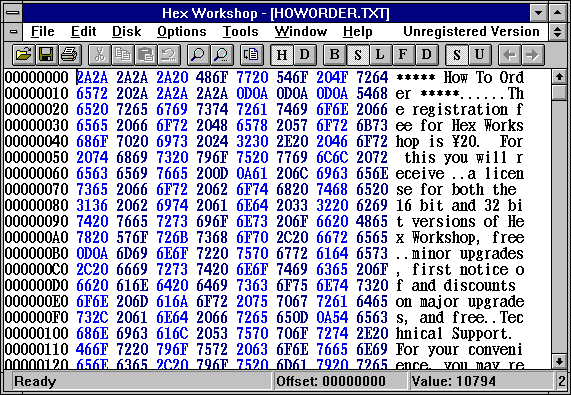
Task: Click the scissors Cut icon
Action: coord(99,55)
